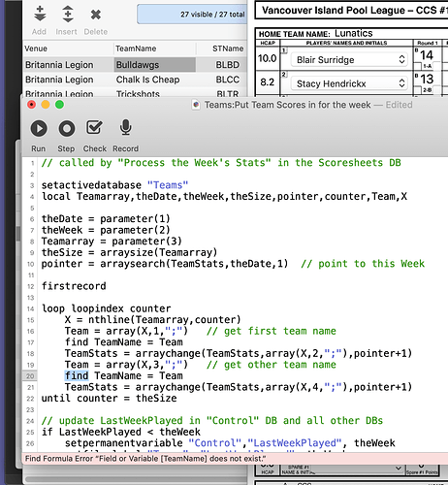The image size is (448, 485).
Task: Click the Delete record icon in Teams window
Action: 96,15
